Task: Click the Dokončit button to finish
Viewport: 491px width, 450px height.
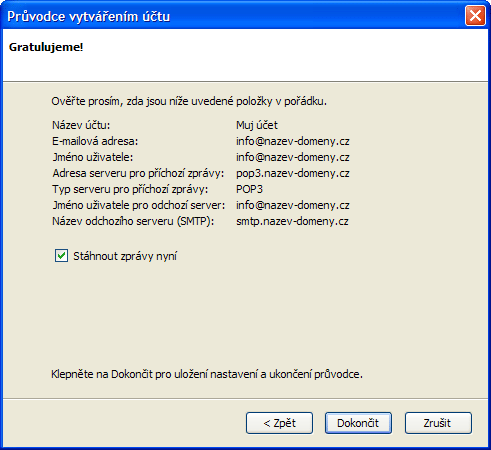Action: click(358, 423)
